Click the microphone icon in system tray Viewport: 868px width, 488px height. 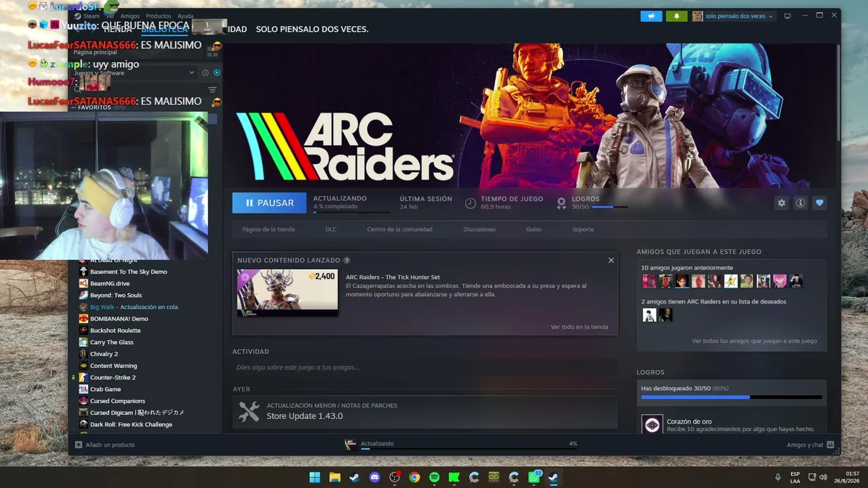click(778, 477)
